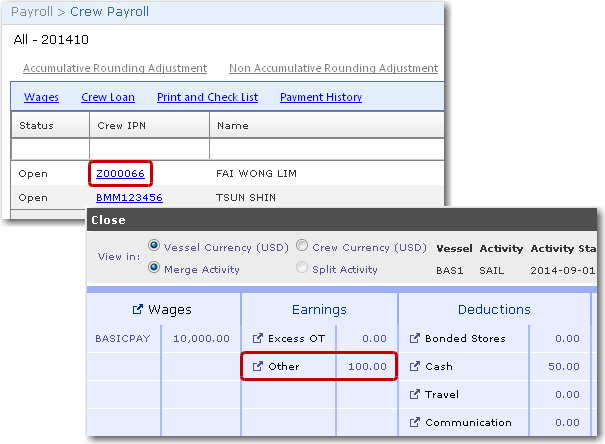Screen dimensions: 605x444
Task: Select Crew Currency (USD) radio button
Action: pyautogui.click(x=302, y=247)
